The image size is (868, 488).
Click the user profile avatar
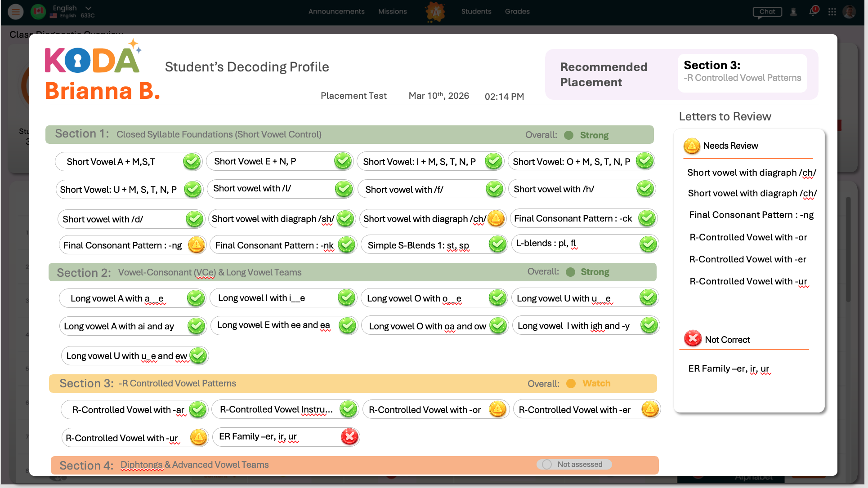[x=849, y=12]
